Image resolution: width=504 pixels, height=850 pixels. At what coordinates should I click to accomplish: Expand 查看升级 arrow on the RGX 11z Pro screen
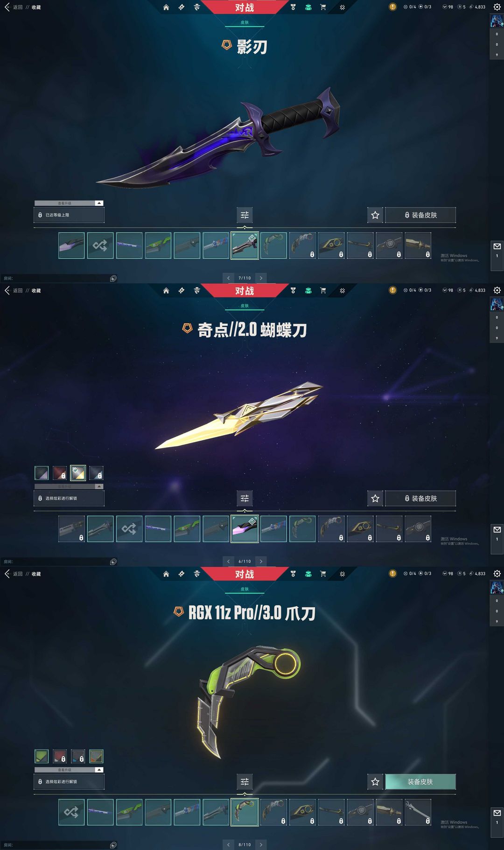[x=99, y=770]
